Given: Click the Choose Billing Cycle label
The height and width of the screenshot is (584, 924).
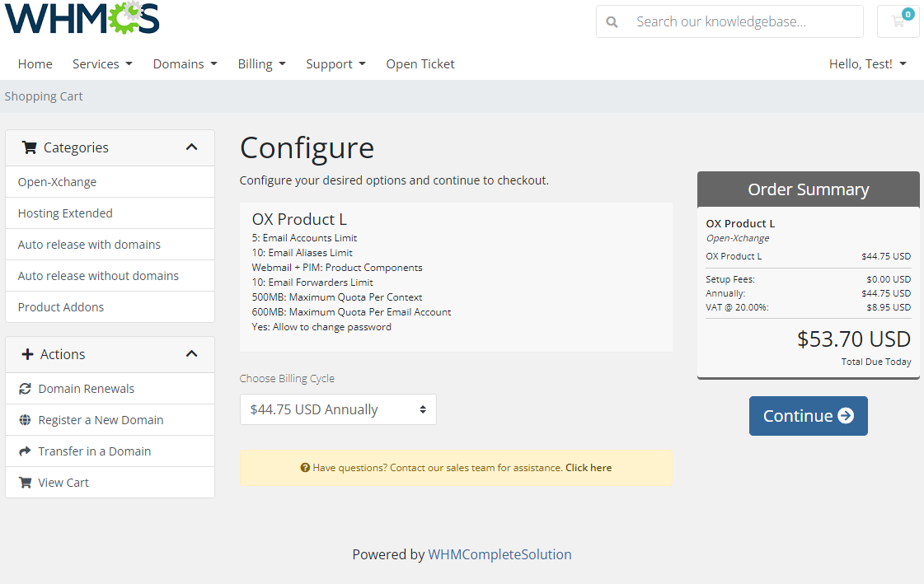Looking at the screenshot, I should [287, 379].
